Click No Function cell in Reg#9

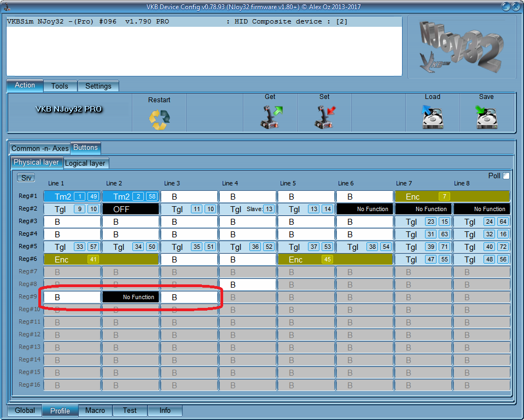click(x=131, y=297)
